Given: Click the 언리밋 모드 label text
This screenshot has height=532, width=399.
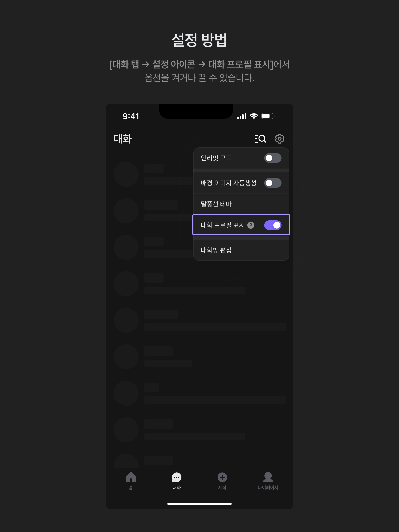Looking at the screenshot, I should pyautogui.click(x=216, y=158).
